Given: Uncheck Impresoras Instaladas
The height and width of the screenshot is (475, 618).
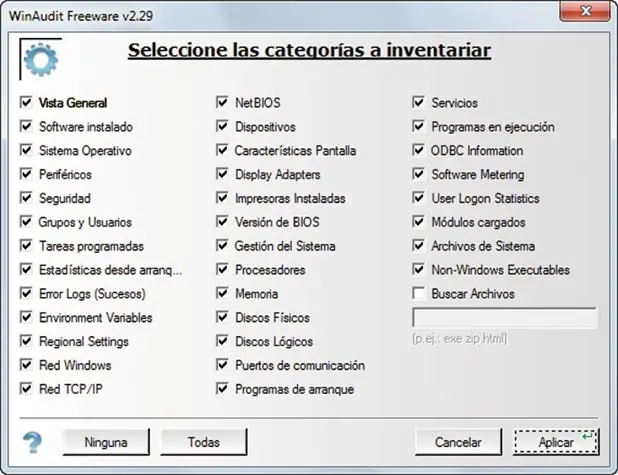Looking at the screenshot, I should tap(222, 198).
